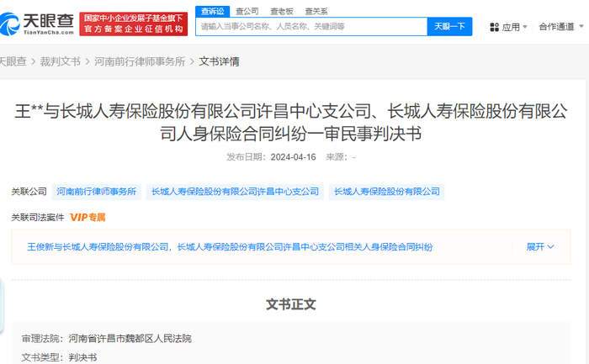Switch to the 查公司 tab
Screen dimensions: 589x364
click(x=247, y=11)
